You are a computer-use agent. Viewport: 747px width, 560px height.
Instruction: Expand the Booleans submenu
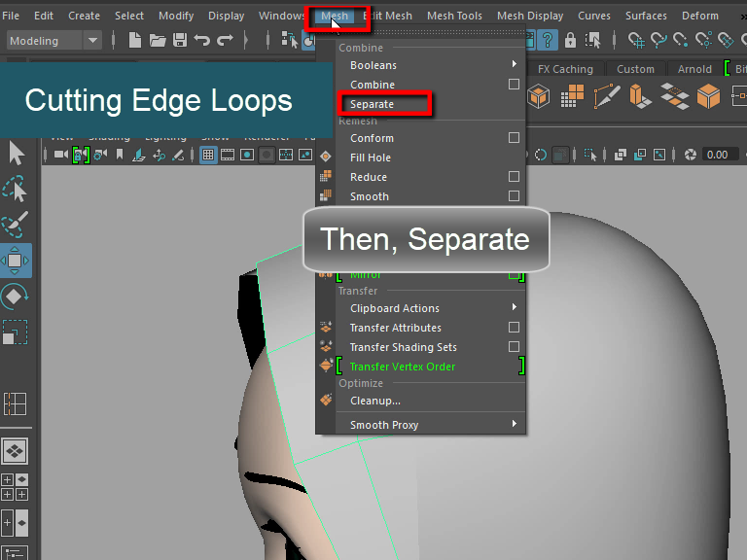tap(428, 65)
